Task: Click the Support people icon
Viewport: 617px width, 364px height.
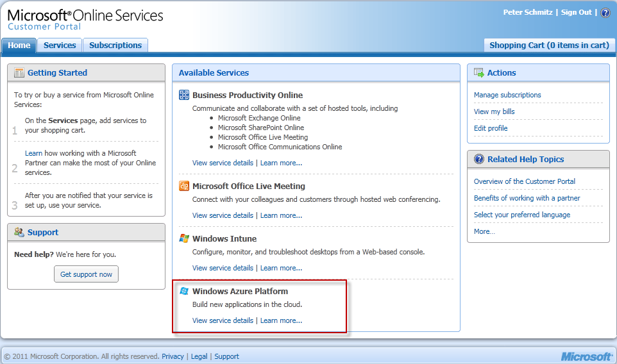Action: coord(19,233)
